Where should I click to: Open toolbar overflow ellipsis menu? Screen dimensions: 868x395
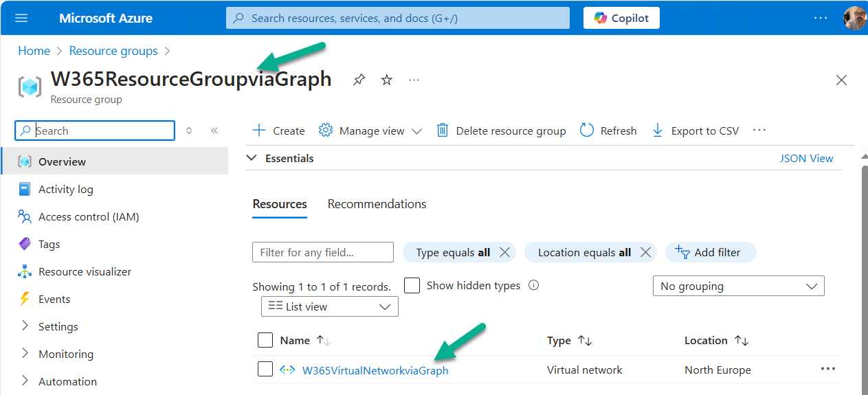(759, 130)
